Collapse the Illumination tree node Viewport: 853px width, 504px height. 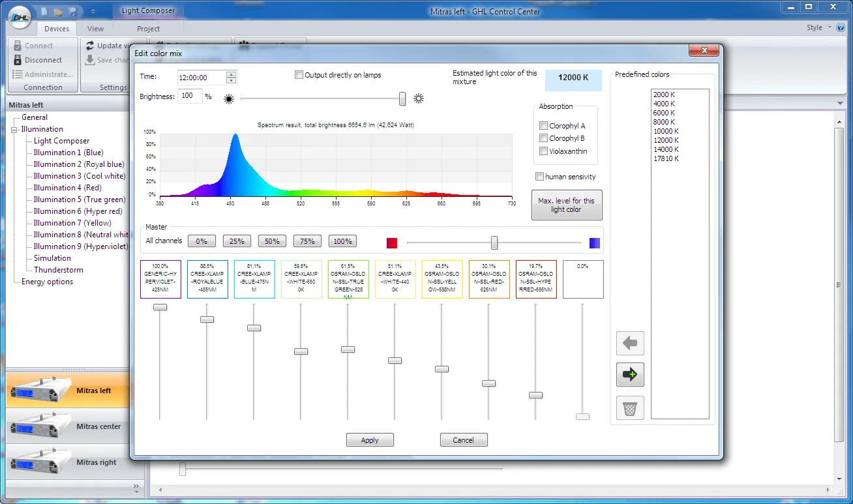(15, 129)
